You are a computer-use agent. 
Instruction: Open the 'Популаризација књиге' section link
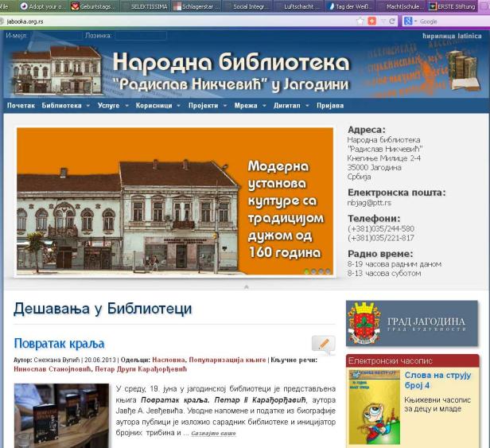[x=227, y=360]
